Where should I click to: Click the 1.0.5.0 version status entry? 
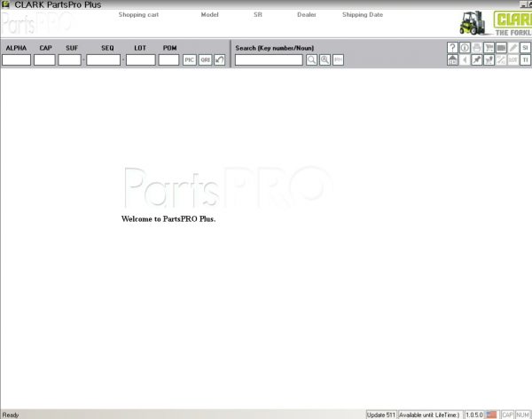tap(474, 415)
